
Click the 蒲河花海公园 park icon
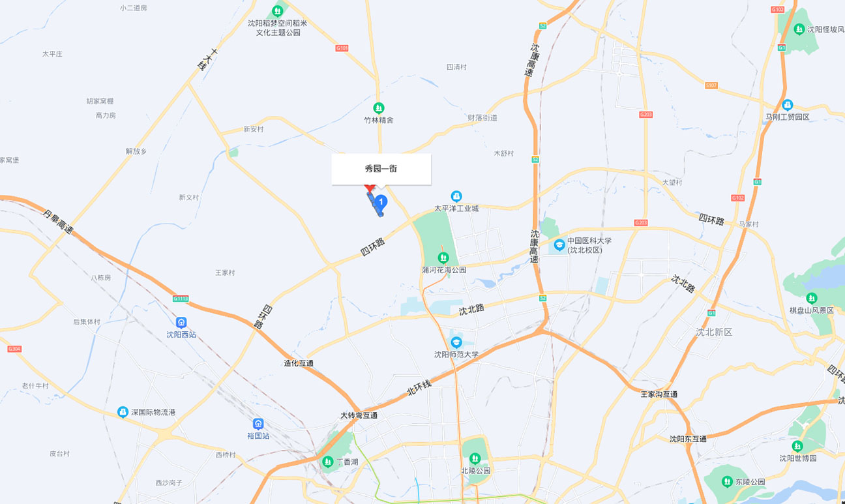pos(443,258)
